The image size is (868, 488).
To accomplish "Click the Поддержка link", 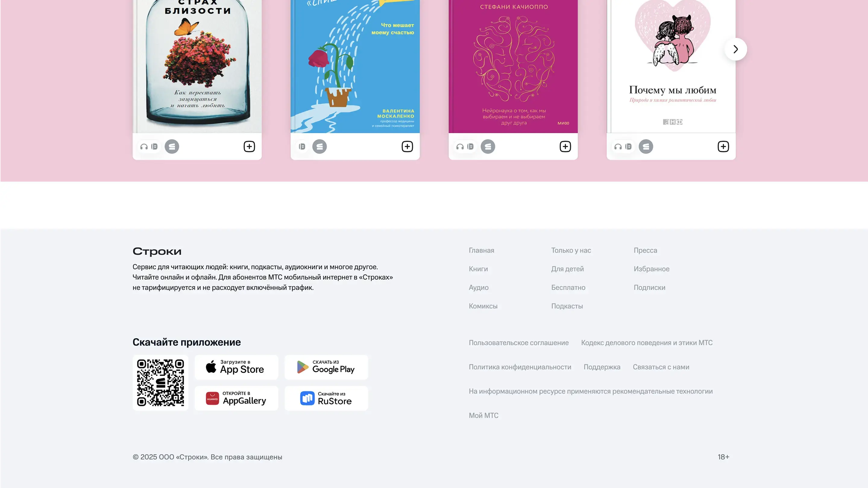I will [602, 367].
